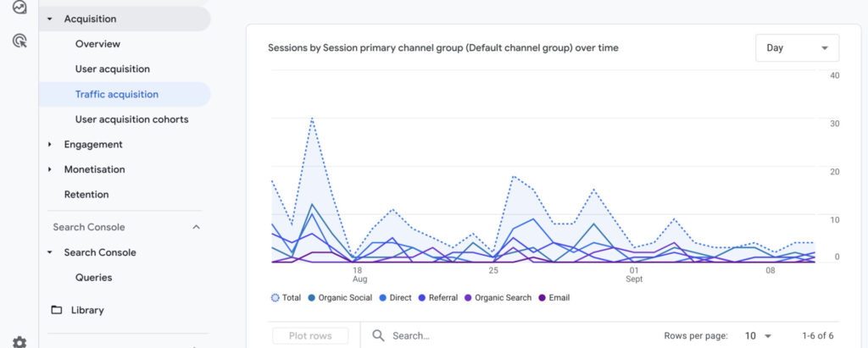Screen dimensions: 868x348
Task: Open the Day granularity dropdown
Action: coord(797,48)
